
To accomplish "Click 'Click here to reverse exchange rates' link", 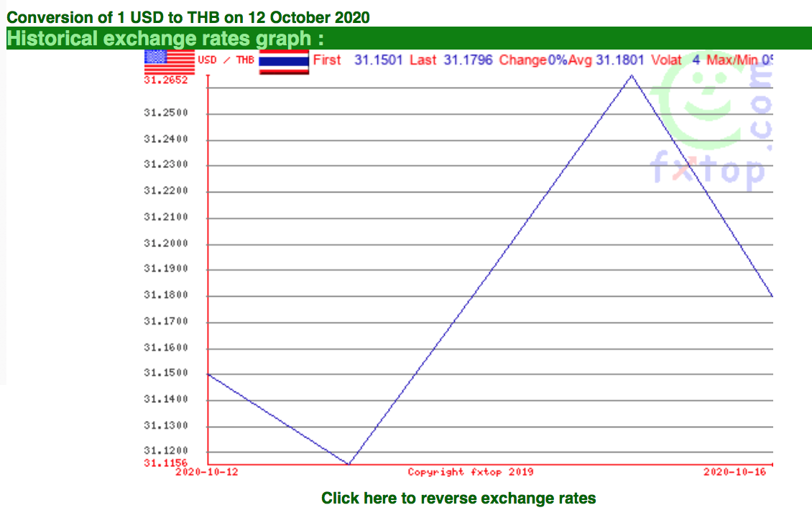I will pyautogui.click(x=458, y=498).
